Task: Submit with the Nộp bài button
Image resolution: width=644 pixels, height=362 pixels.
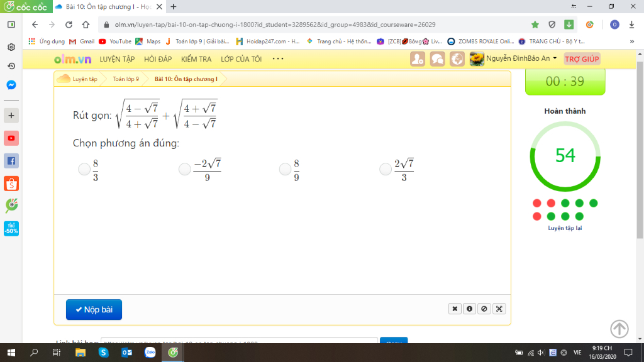Action: click(94, 309)
